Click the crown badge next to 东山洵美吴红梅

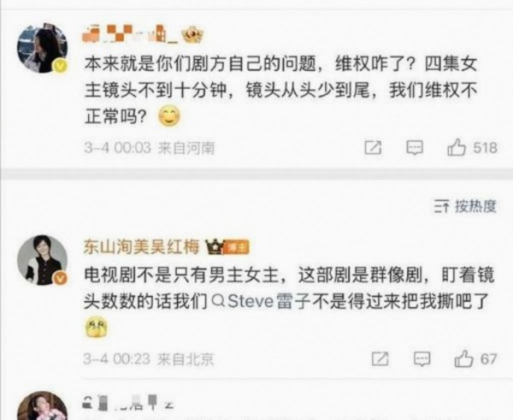[x=214, y=247]
